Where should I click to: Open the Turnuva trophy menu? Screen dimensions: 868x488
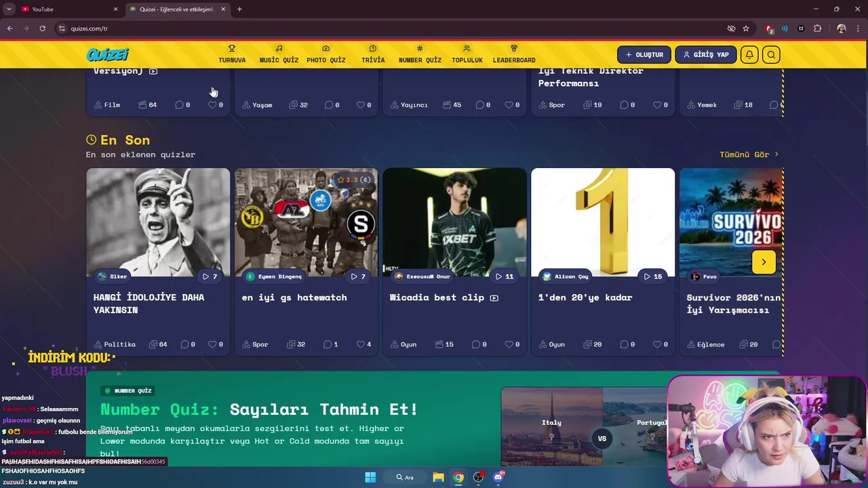(232, 54)
